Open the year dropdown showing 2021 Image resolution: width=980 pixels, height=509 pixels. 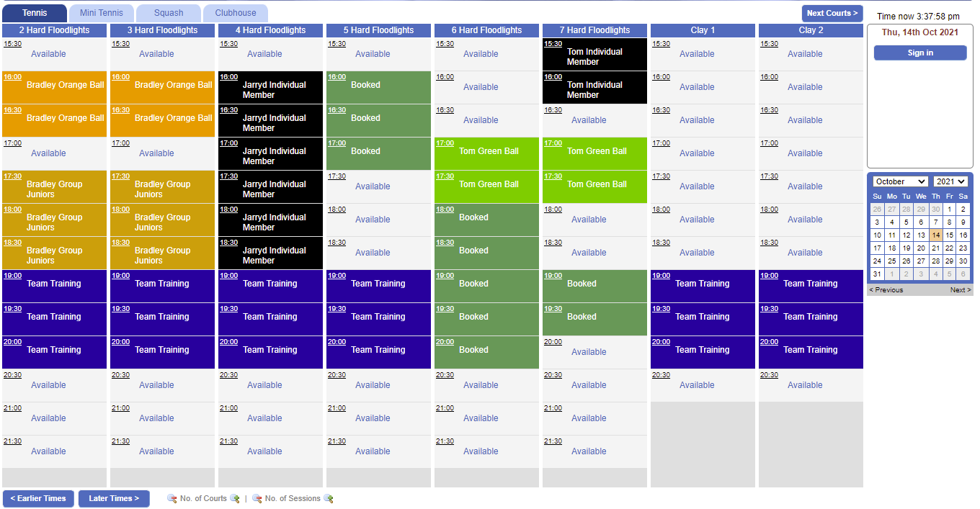coord(948,181)
